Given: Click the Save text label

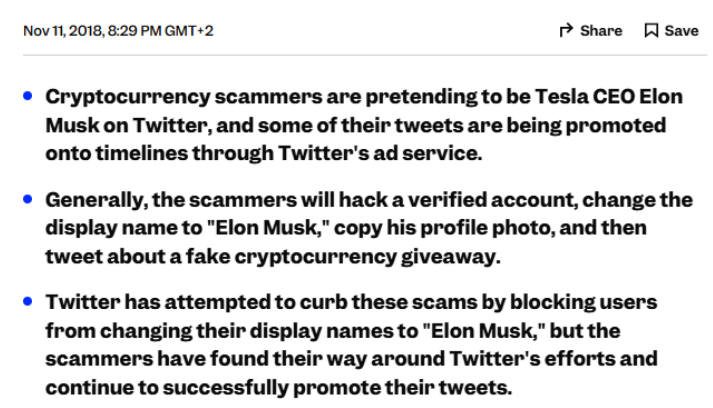Looking at the screenshot, I should pos(681,30).
